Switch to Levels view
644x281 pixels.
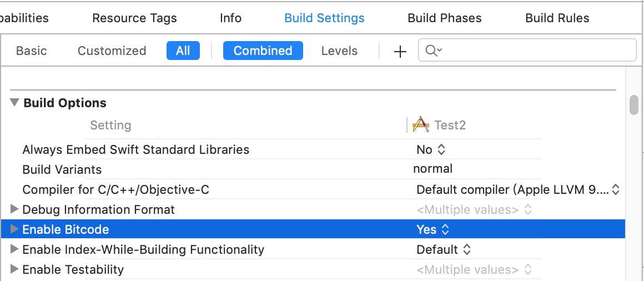(339, 51)
